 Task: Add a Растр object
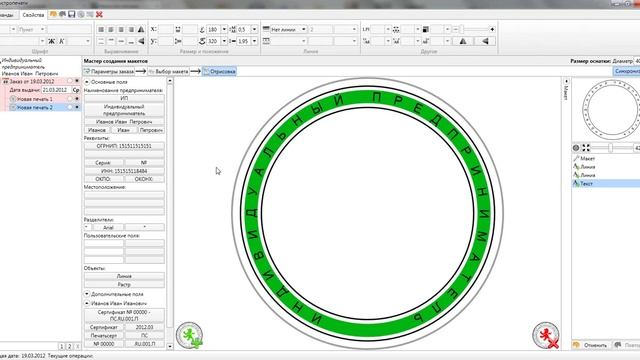click(124, 284)
